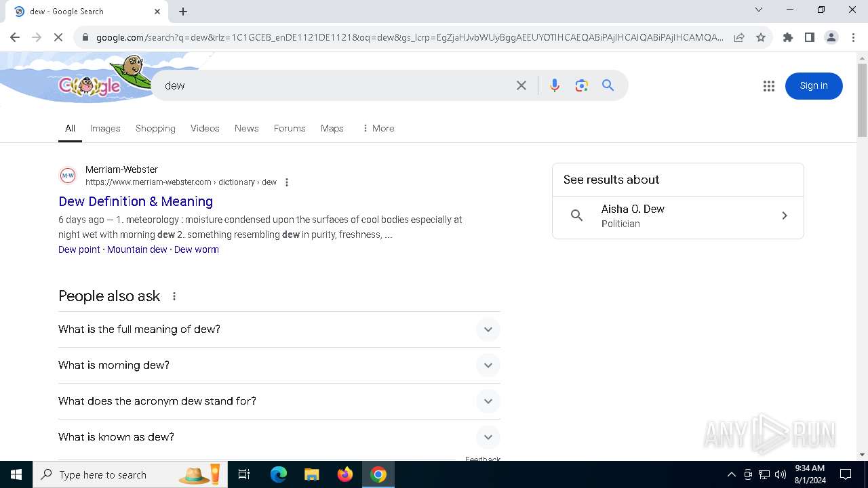The image size is (868, 488).
Task: Click the browser forward arrow
Action: point(37,37)
